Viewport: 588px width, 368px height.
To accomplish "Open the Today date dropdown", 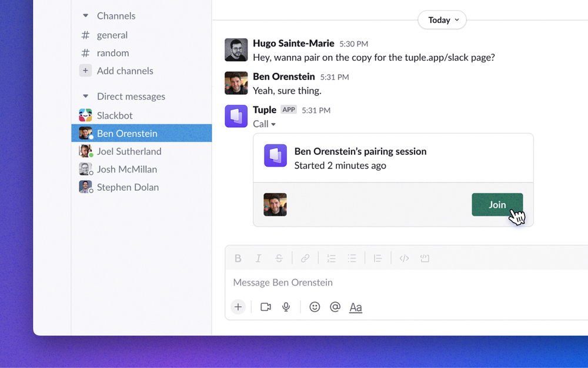I will coord(442,20).
